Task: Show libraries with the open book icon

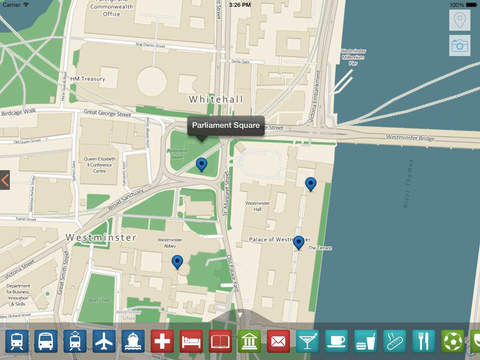Action: pos(220,341)
